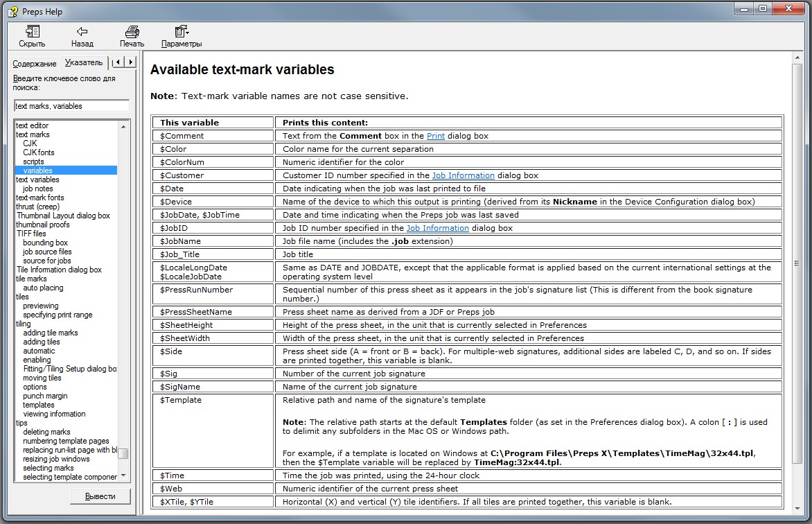Select 'punch margin' under tiling
This screenshot has width=812, height=524.
point(45,396)
